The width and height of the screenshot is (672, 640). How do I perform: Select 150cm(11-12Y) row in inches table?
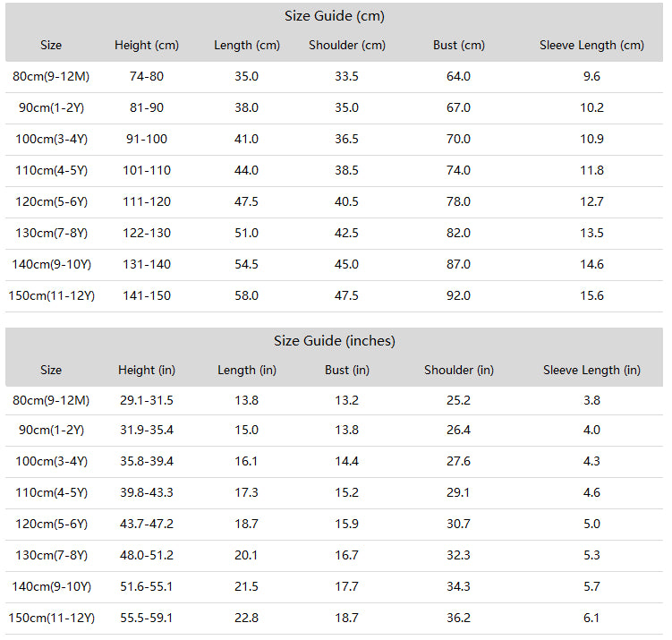51,619
